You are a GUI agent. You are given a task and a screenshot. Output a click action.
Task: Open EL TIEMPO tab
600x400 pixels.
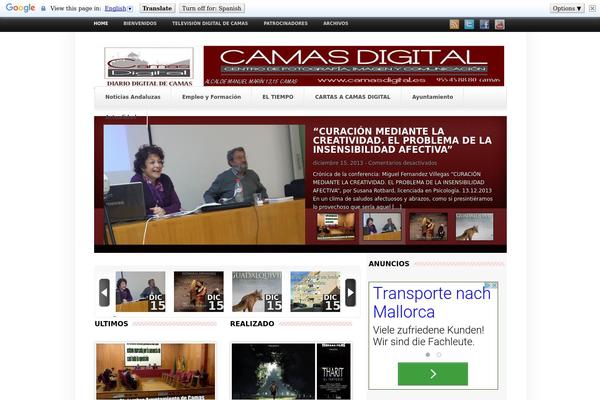click(278, 97)
